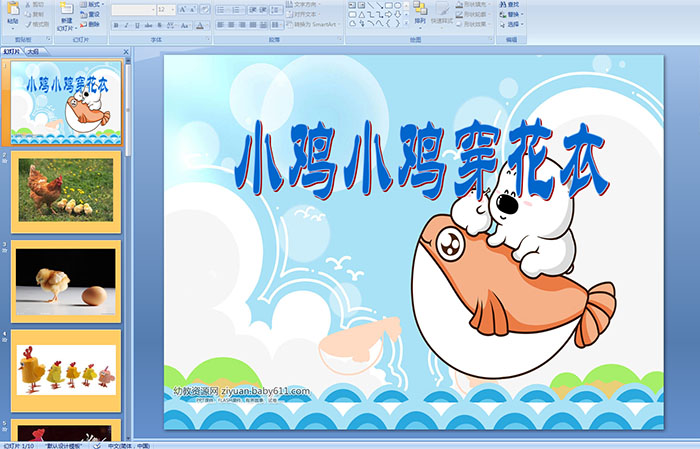This screenshot has width=700, height=449.
Task: Open the line spacing dropdown
Action: (x=276, y=9)
